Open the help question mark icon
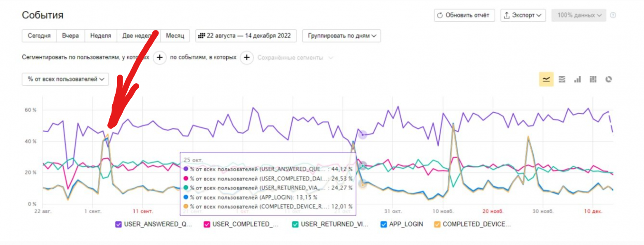The height and width of the screenshot is (245, 644). [613, 15]
